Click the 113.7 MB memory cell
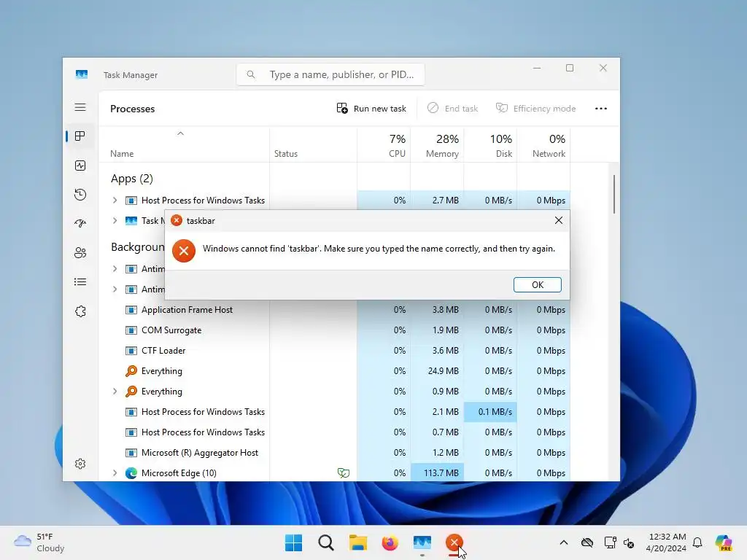747x560 pixels. click(x=437, y=472)
